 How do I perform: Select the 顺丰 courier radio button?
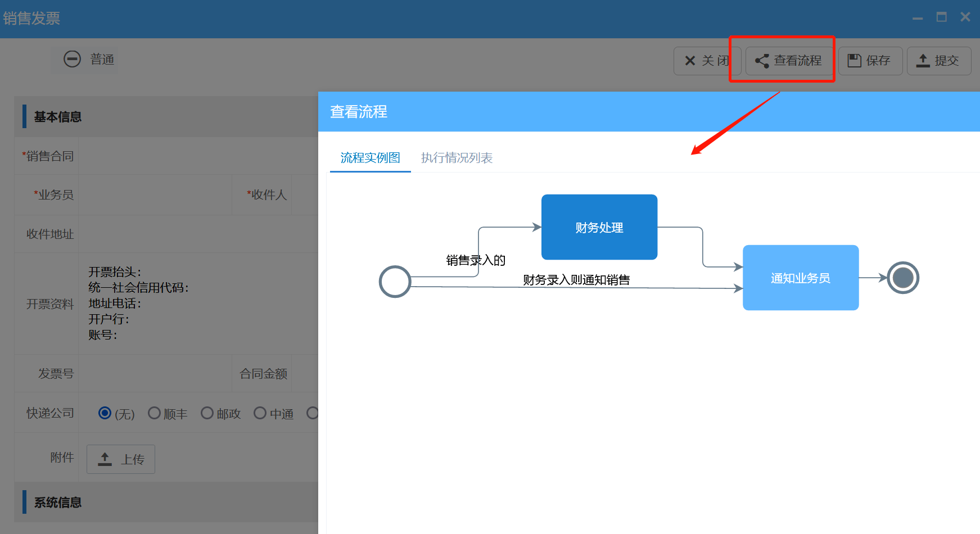tap(154, 413)
